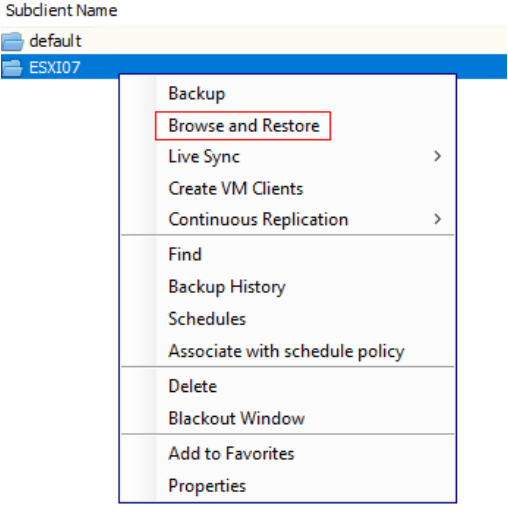The width and height of the screenshot is (508, 515).
Task: Expand the Continuous Replication submenu arrow
Action: 438,219
